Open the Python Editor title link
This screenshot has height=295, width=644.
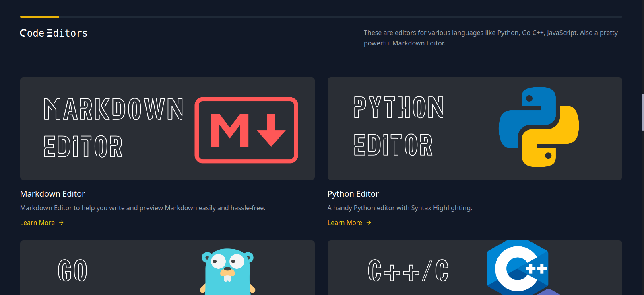(x=353, y=194)
